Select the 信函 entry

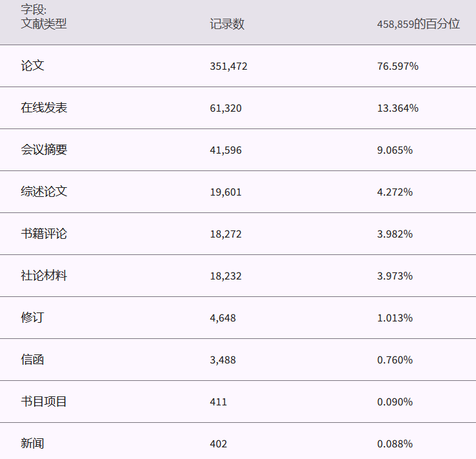(32, 360)
